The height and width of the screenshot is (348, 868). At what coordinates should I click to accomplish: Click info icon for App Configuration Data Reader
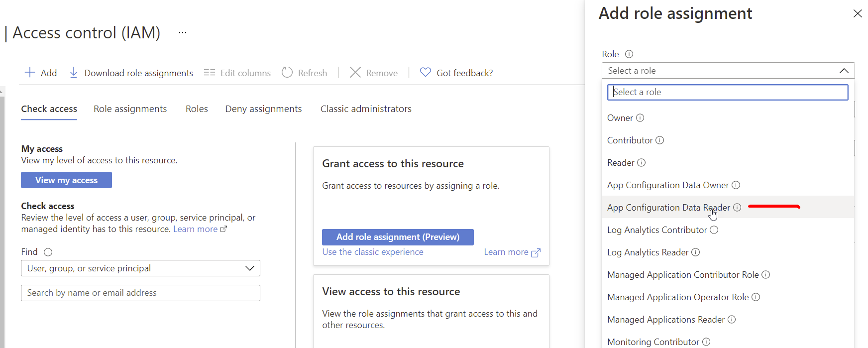pos(737,208)
